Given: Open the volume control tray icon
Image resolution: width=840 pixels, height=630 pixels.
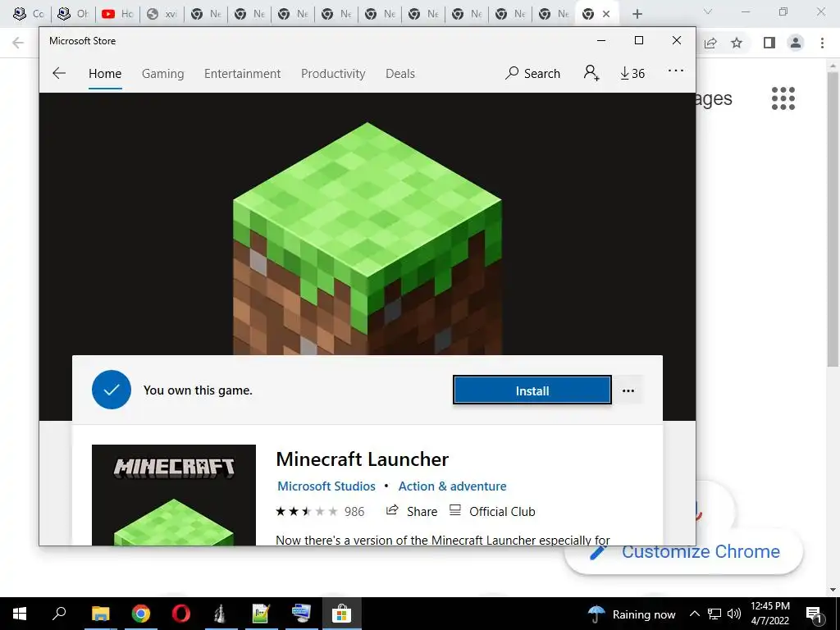Looking at the screenshot, I should pos(734,614).
